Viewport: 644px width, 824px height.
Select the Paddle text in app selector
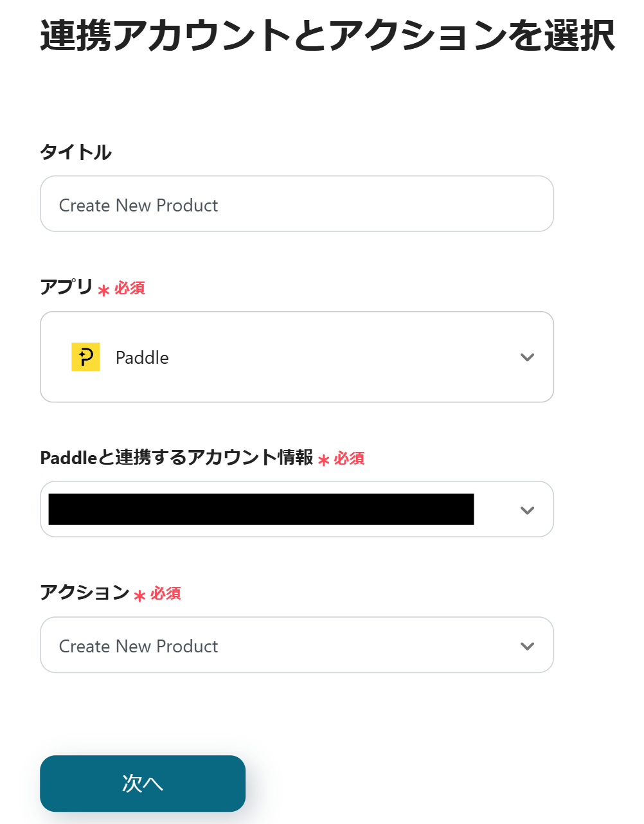142,357
